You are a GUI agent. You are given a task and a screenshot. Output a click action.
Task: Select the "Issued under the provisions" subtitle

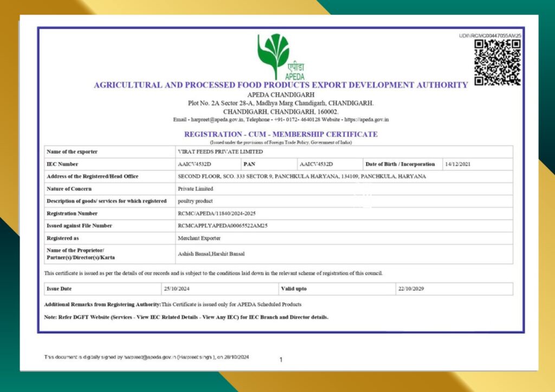(x=281, y=143)
